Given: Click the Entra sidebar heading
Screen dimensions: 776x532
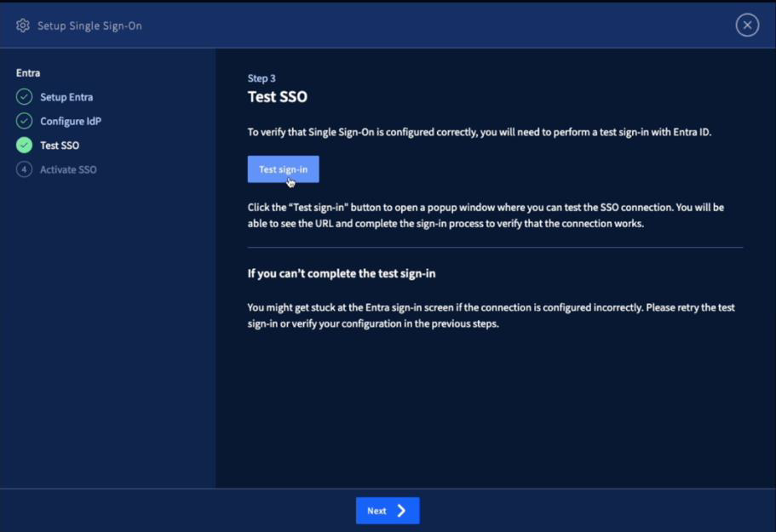Looking at the screenshot, I should [x=28, y=73].
